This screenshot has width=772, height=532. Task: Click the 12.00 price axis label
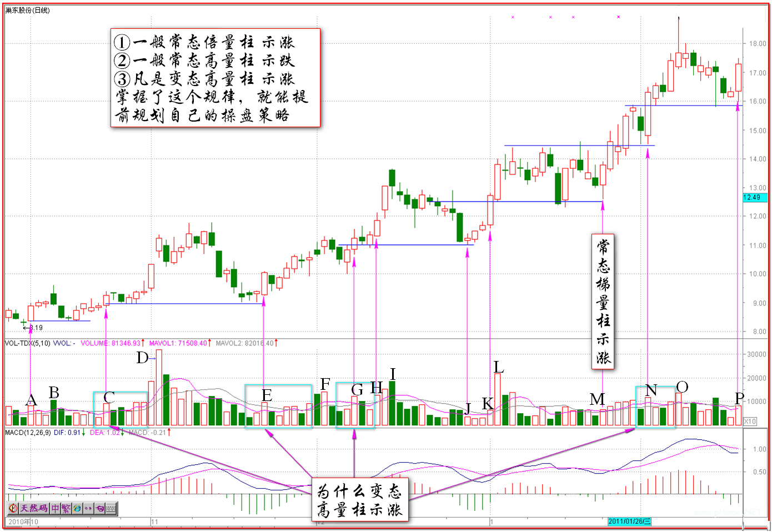coord(758,217)
